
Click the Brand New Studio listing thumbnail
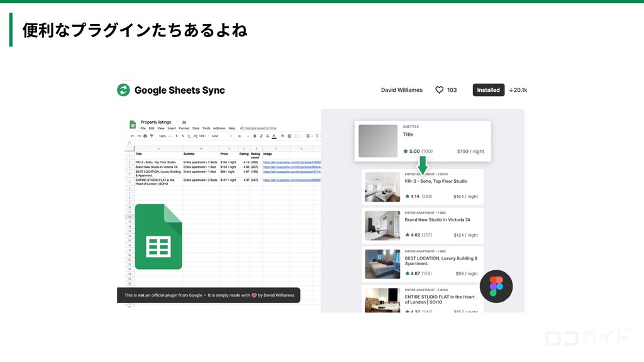[382, 226]
